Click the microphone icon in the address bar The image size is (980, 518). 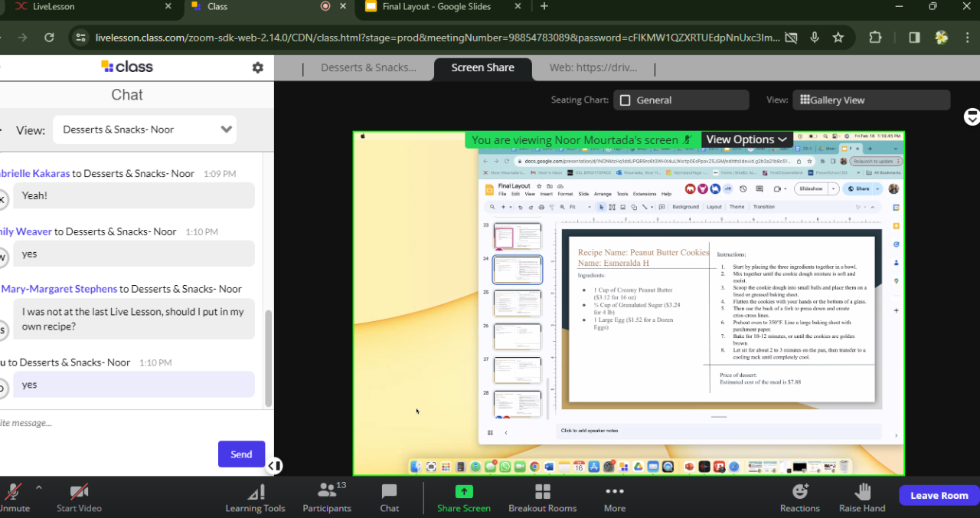(815, 38)
